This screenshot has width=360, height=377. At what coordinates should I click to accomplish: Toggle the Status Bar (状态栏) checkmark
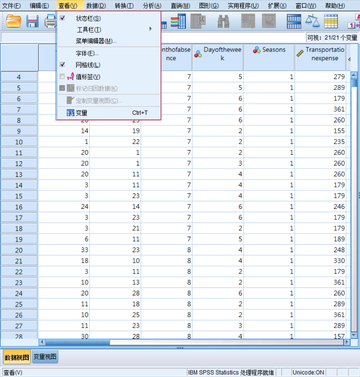(x=62, y=18)
